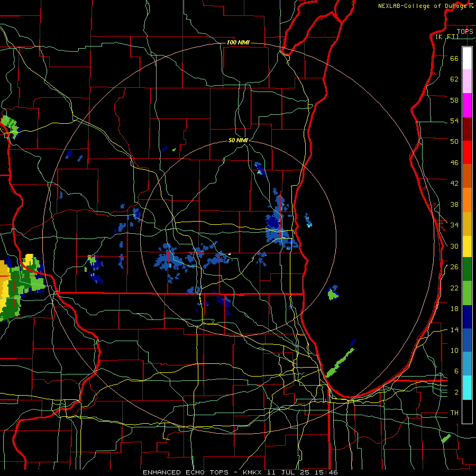Pick the light pink legend swatch
Viewport: 476px width, 476px height.
[x=467, y=81]
